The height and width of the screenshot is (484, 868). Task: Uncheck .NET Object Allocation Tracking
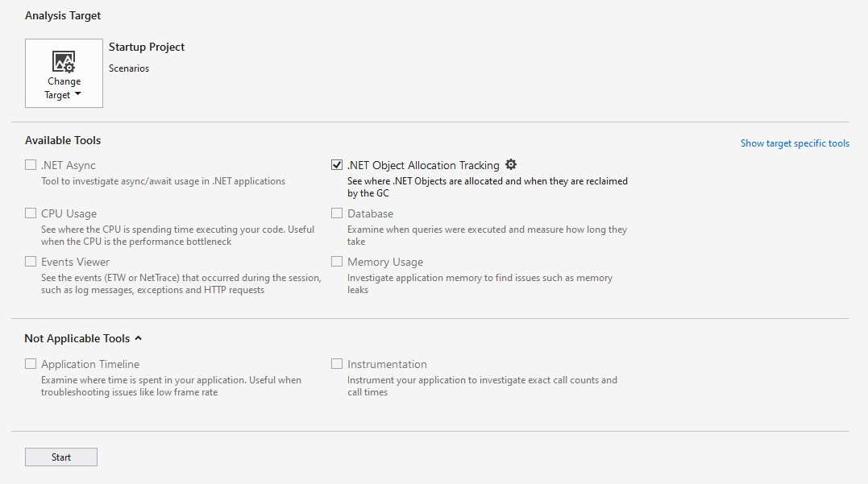[x=336, y=164]
